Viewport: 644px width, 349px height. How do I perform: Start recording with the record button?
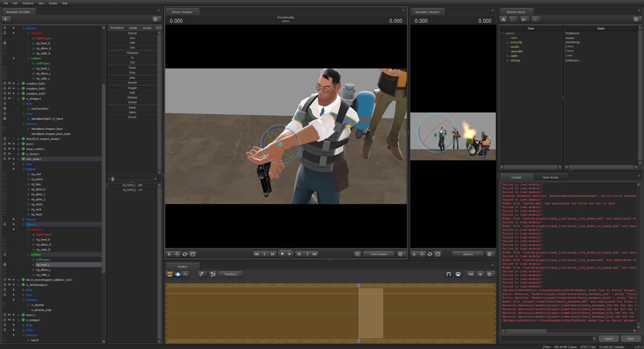[x=282, y=254]
